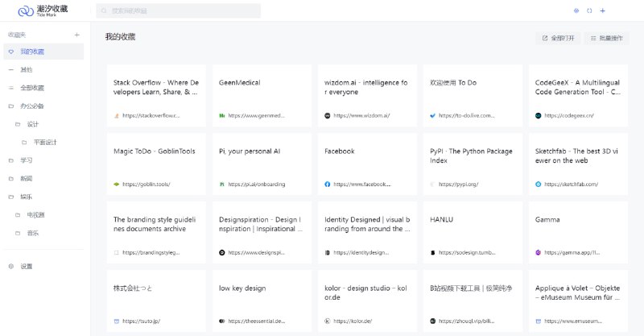Click the plus icon in the top-right corner
Screen dimensions: 644x336
pos(603,10)
